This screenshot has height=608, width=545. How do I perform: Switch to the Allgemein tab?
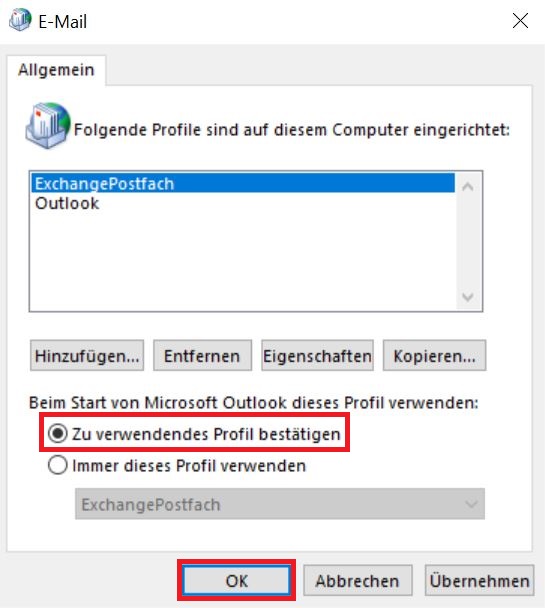click(56, 70)
